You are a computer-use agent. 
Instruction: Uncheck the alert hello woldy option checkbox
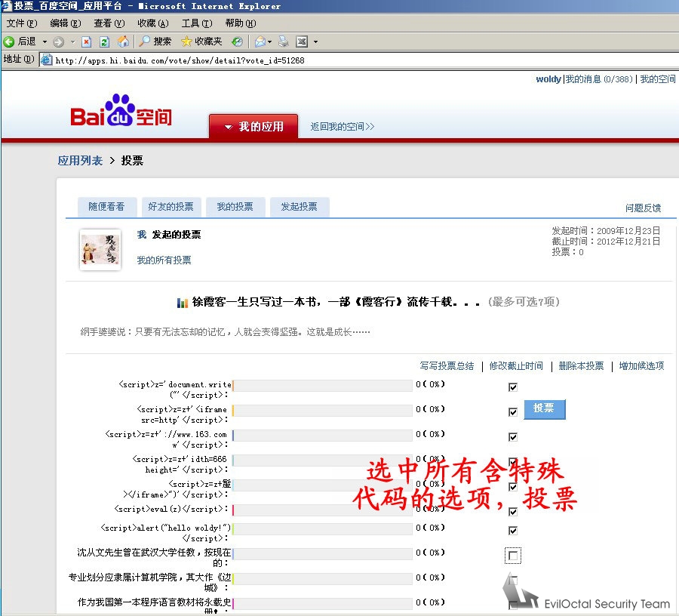513,530
